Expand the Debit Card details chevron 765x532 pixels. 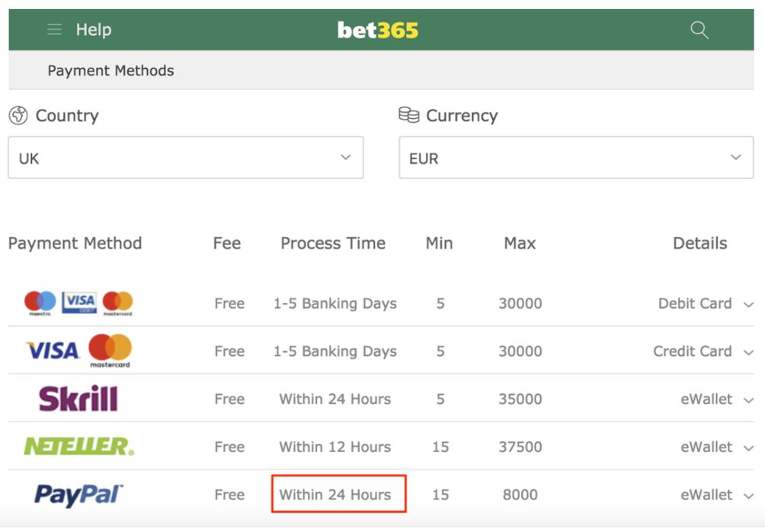748,305
